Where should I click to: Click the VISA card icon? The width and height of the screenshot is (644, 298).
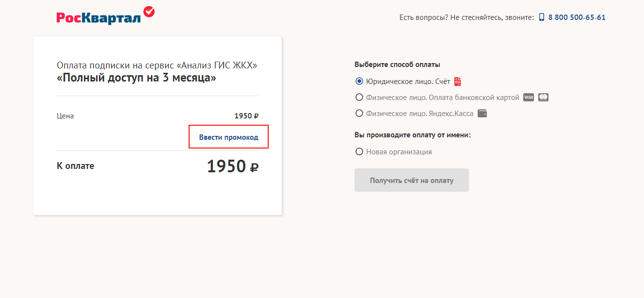pyautogui.click(x=528, y=98)
